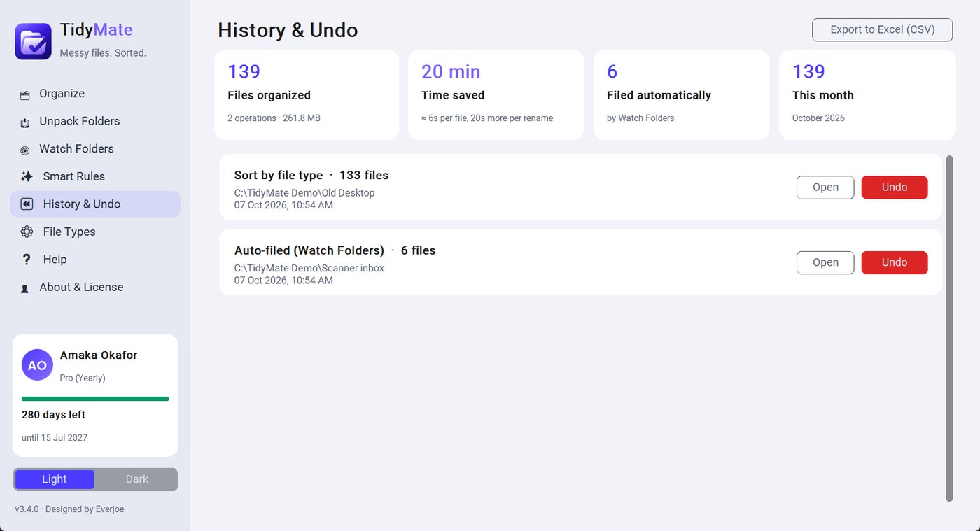Click the About & License person icon
The width and height of the screenshot is (980, 531).
coord(25,288)
